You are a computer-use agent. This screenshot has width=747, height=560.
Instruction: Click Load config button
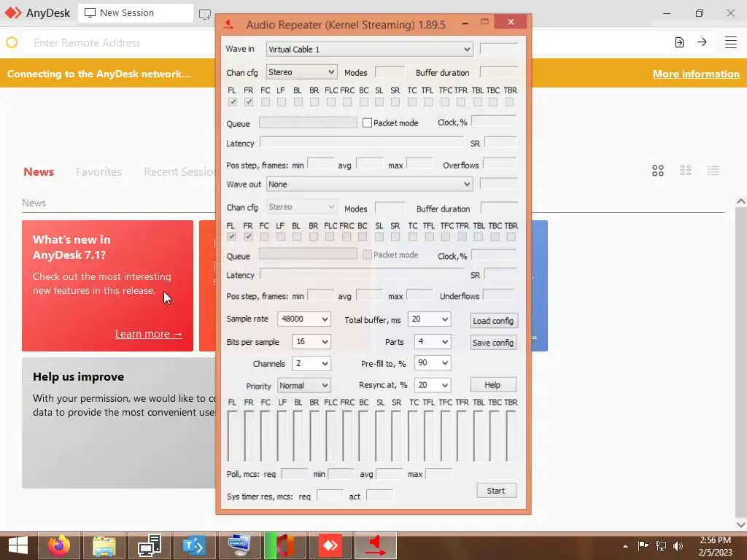click(494, 321)
